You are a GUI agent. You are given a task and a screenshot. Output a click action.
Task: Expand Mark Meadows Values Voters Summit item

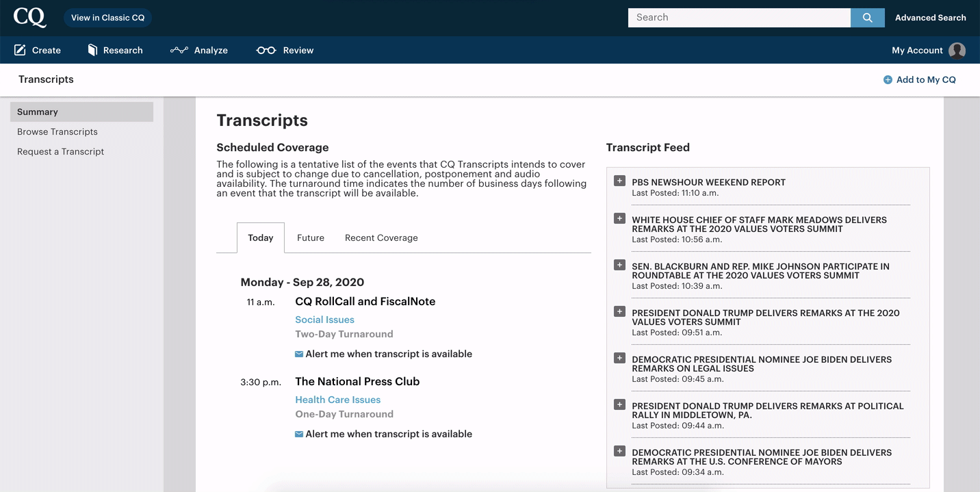click(x=619, y=218)
